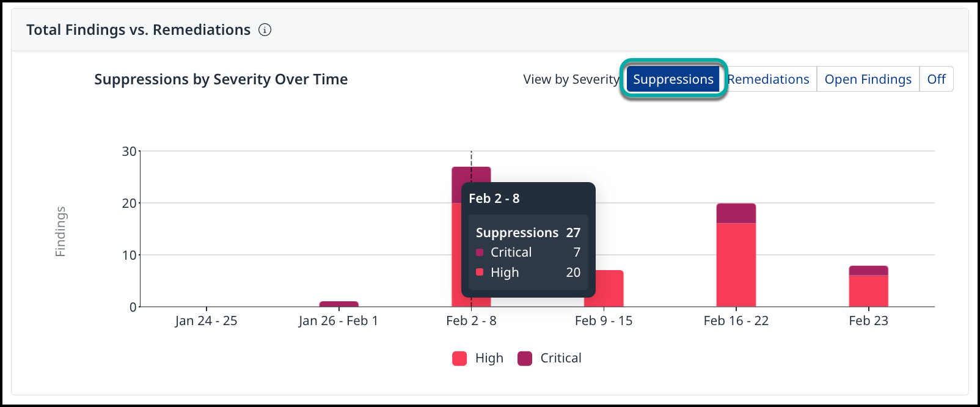The height and width of the screenshot is (407, 980).
Task: Click the info icon beside Total Findings title
Action: 265,30
